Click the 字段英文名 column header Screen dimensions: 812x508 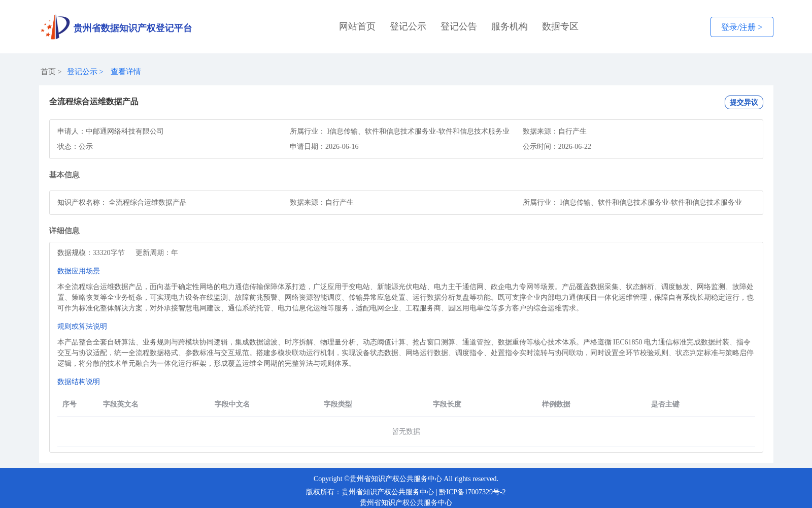(121, 404)
